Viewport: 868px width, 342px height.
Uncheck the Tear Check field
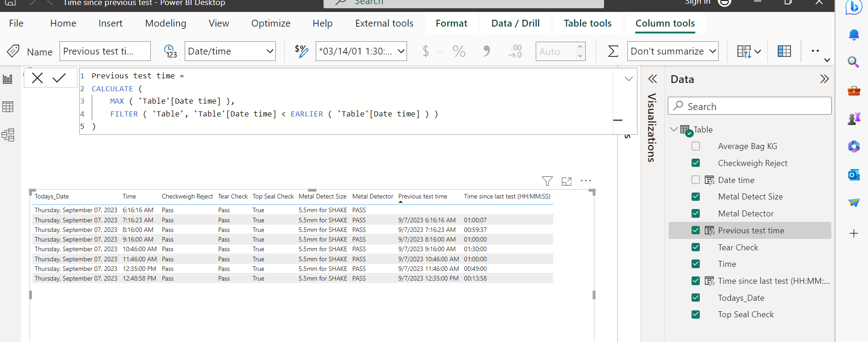click(696, 247)
